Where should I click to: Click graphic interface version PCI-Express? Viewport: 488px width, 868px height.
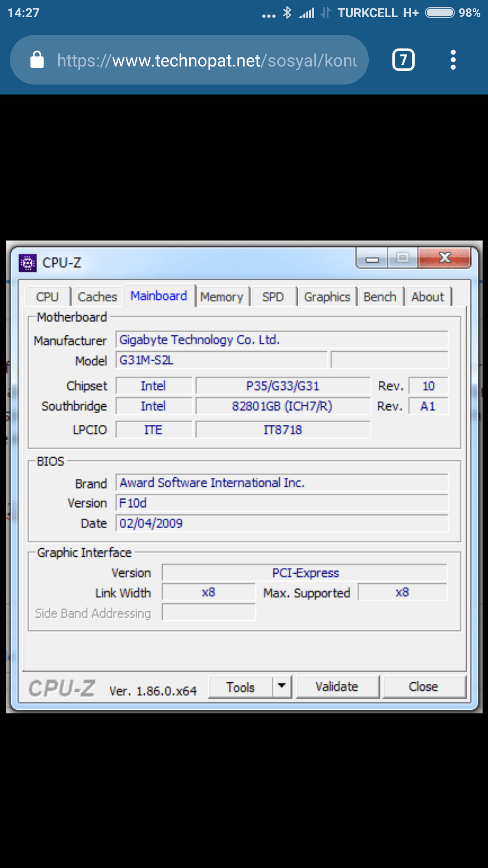[x=305, y=573]
